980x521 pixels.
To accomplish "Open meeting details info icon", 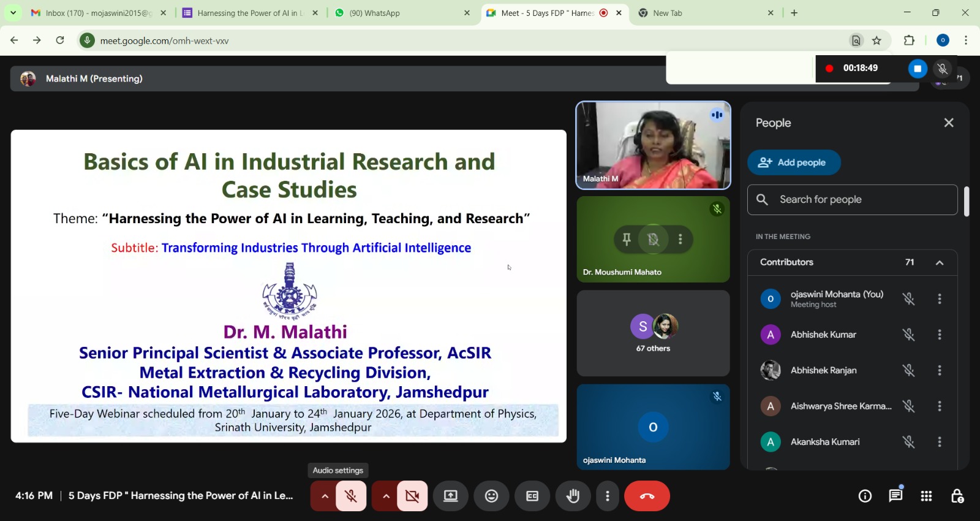I will (x=865, y=496).
